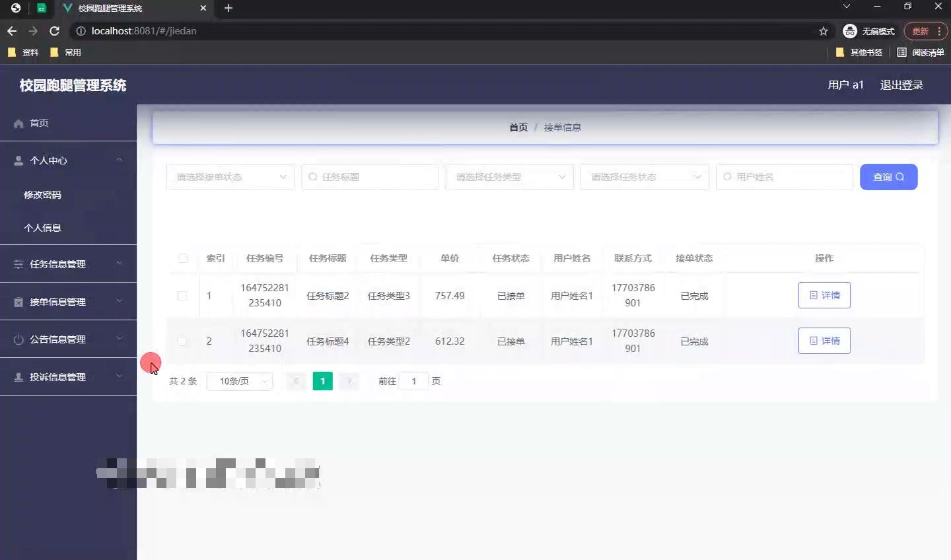Viewport: 951px width, 560px height.
Task: Click the power icon next to 公告信息管理
Action: tap(18, 339)
